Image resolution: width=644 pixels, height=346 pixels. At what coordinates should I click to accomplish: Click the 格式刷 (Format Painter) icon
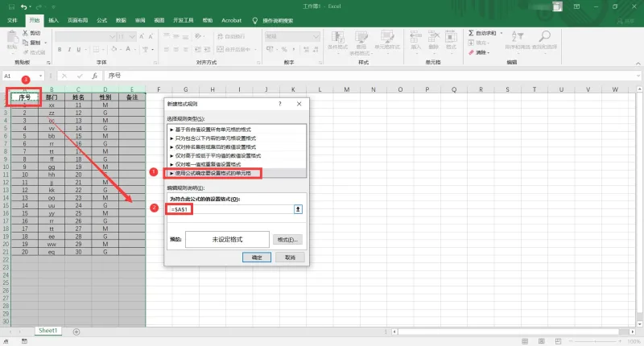tap(26, 52)
